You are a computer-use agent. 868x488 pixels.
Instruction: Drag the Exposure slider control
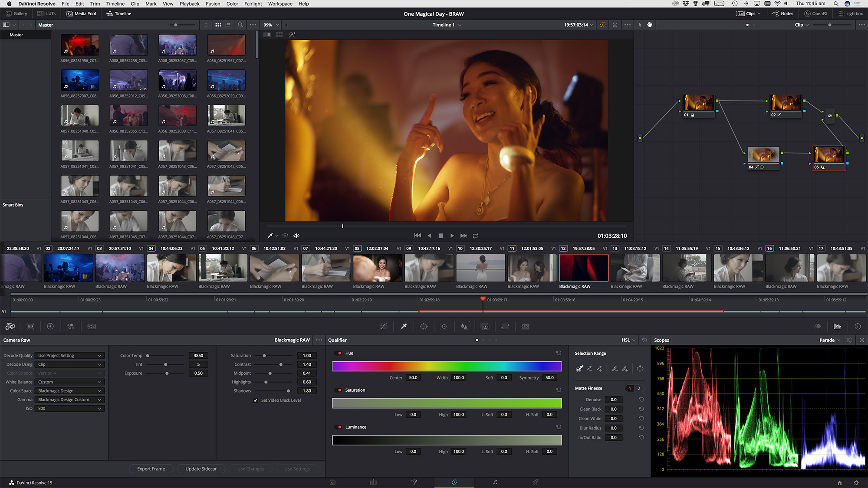click(167, 373)
